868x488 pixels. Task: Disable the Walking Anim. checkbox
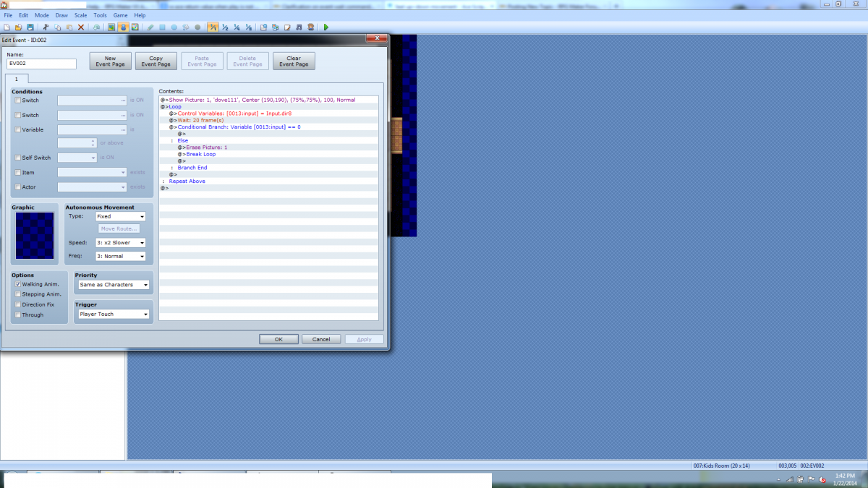pos(18,284)
